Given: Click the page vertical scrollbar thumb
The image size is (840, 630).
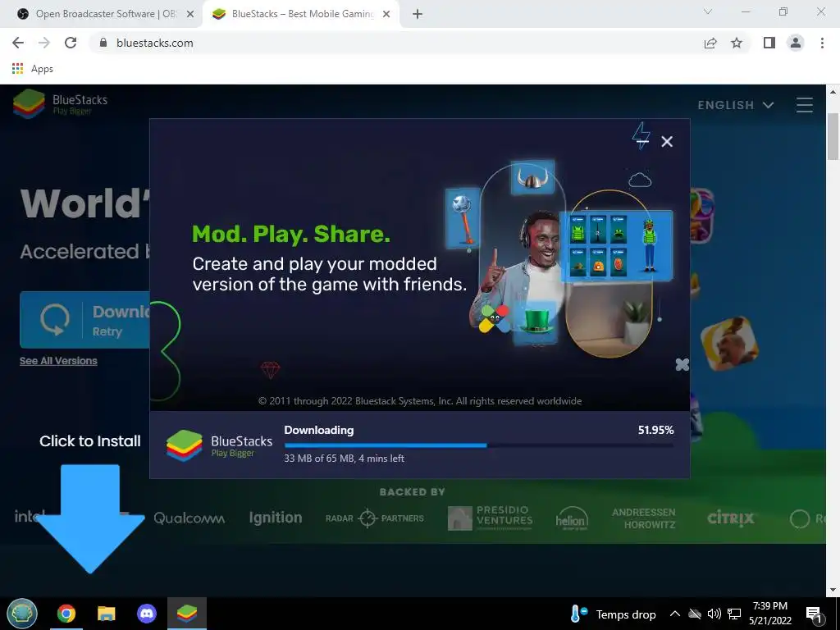Looking at the screenshot, I should point(833,137).
